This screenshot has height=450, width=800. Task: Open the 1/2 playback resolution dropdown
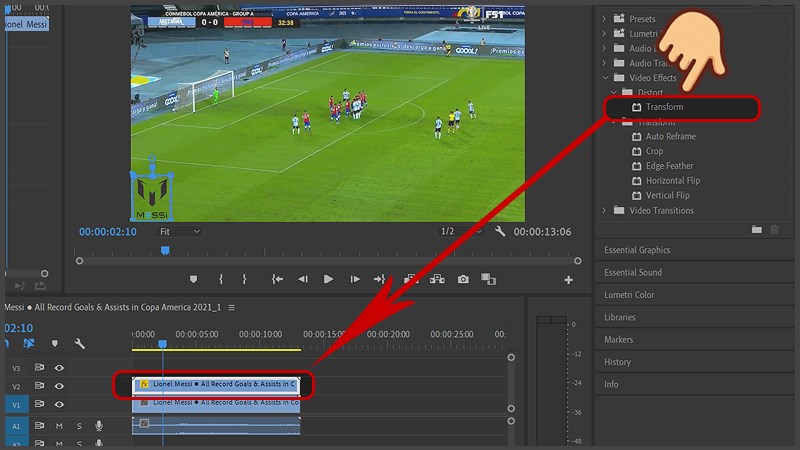(461, 232)
